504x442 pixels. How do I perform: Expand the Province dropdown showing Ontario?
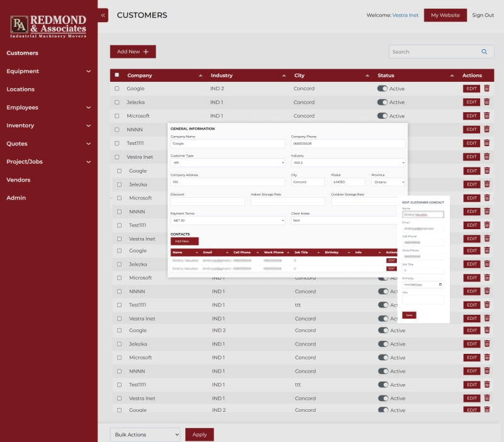[x=388, y=182]
